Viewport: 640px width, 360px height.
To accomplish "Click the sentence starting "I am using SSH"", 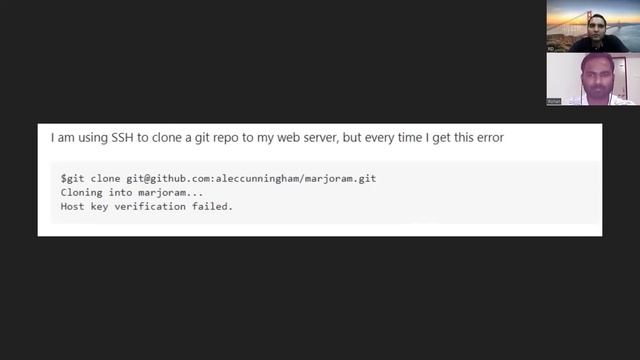I will pyautogui.click(x=277, y=138).
